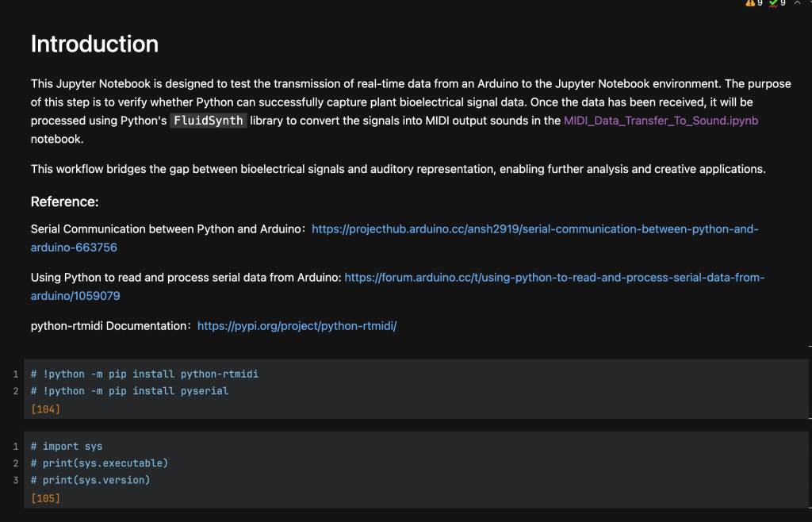Click line number 2 of pip install cell
The image size is (812, 522).
[x=16, y=391]
